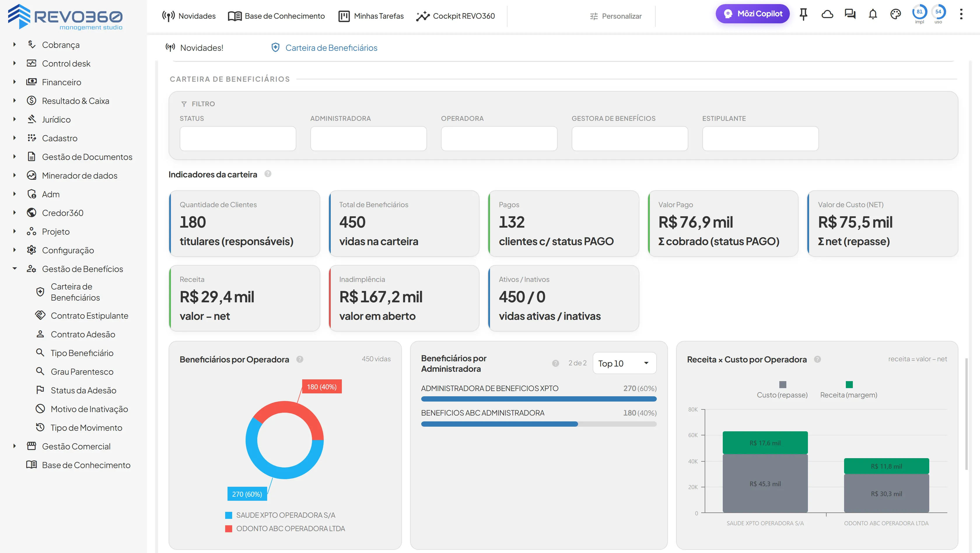Click help icon next to Receita × Custo por Operadora
The image size is (980, 553).
click(x=817, y=359)
